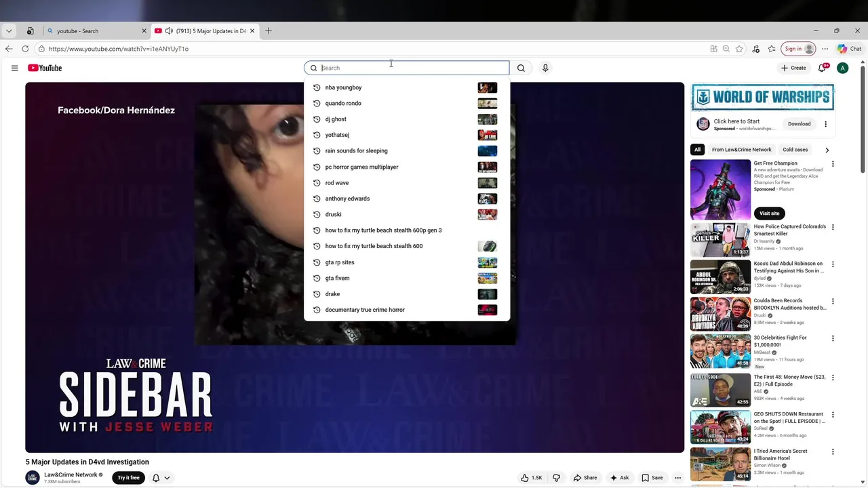Click the 'Try it free' button
Image resolution: width=868 pixels, height=488 pixels.
coord(129,478)
